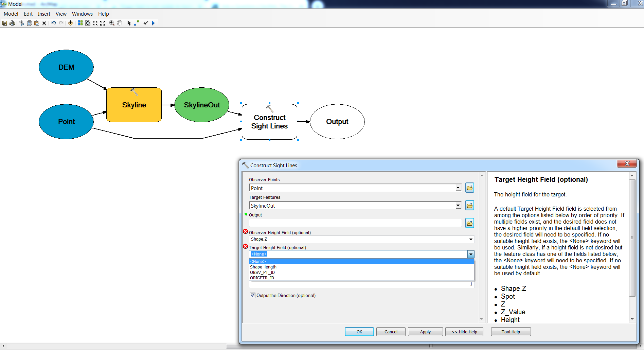Open the Help menu
644x350 pixels.
[x=104, y=14]
